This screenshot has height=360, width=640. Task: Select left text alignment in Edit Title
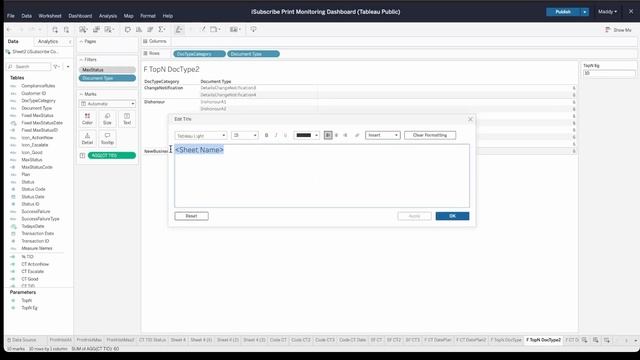pos(328,135)
